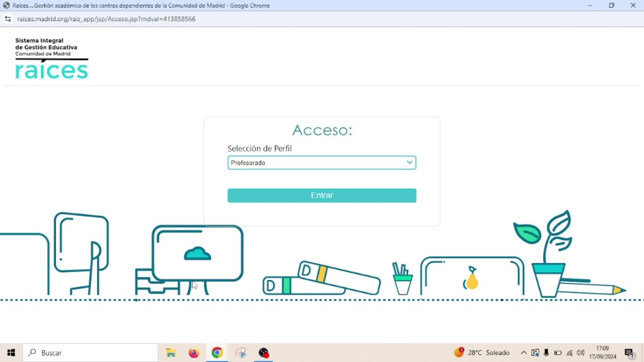Open the volume speaker control

coord(580,353)
